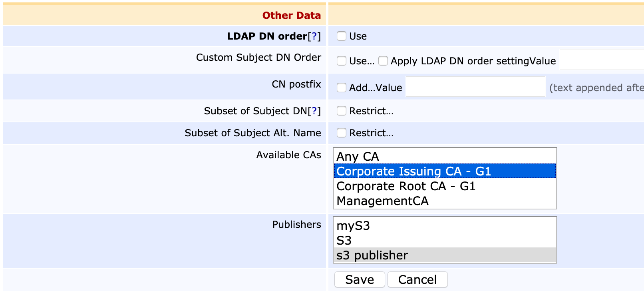The width and height of the screenshot is (644, 291).
Task: Check Restrict for Subset of Subject DN
Action: [341, 111]
